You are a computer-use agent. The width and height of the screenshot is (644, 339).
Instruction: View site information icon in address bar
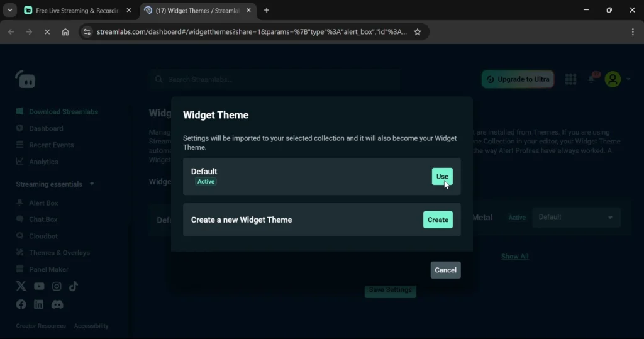pyautogui.click(x=87, y=32)
